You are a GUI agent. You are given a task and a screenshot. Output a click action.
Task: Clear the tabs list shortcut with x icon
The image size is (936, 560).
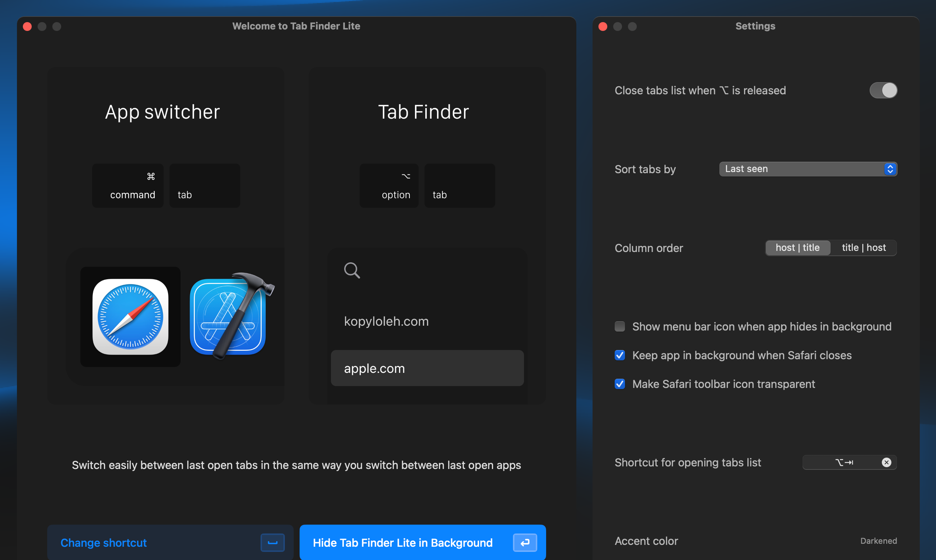pos(886,462)
